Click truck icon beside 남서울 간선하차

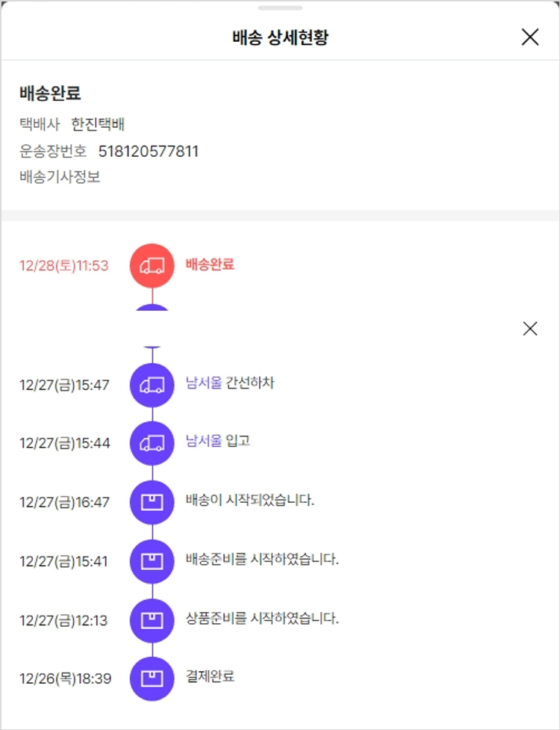(x=152, y=385)
